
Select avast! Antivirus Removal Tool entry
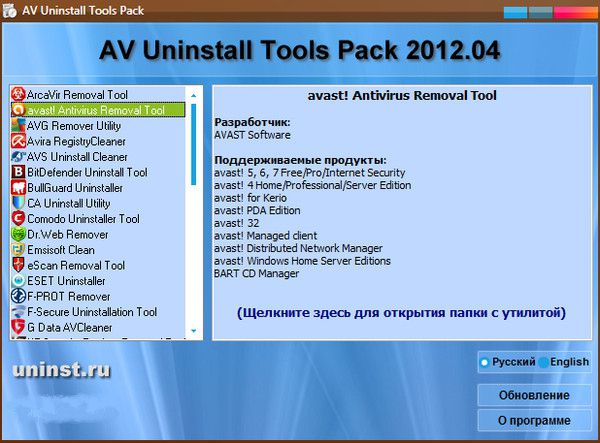(98, 110)
